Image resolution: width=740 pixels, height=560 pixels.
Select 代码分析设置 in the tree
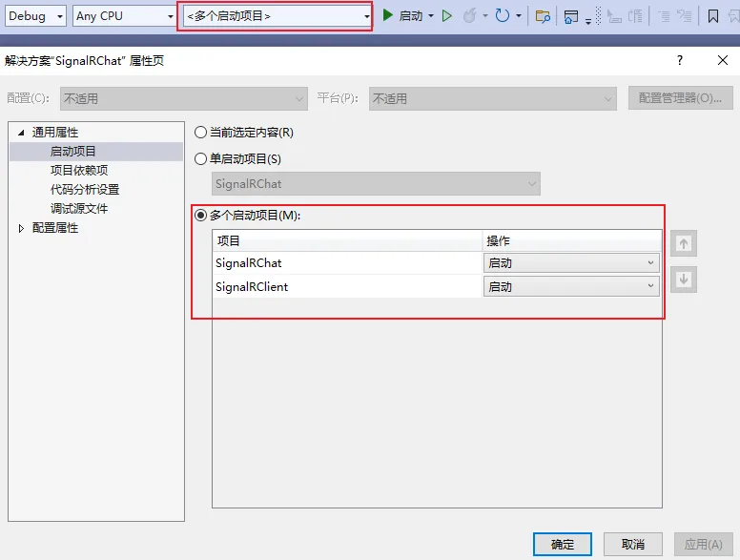[85, 189]
